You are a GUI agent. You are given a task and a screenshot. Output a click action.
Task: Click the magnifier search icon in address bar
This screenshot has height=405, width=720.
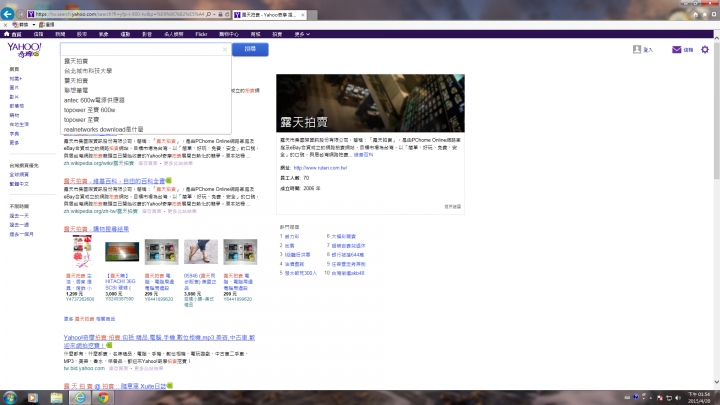[x=208, y=14]
